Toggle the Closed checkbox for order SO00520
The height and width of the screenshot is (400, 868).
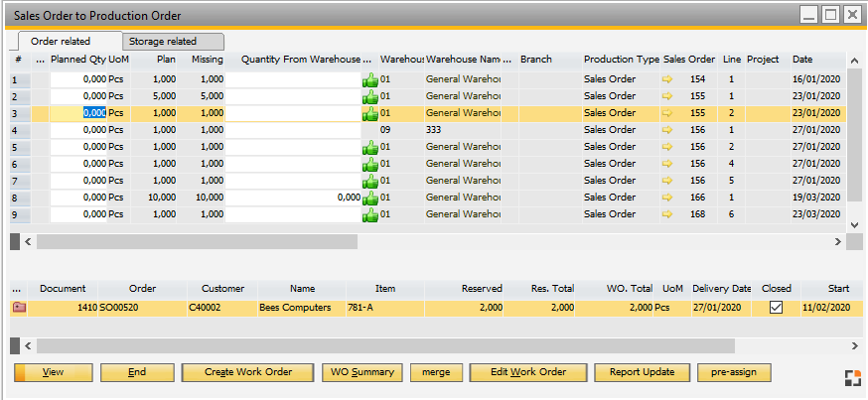[x=777, y=308]
